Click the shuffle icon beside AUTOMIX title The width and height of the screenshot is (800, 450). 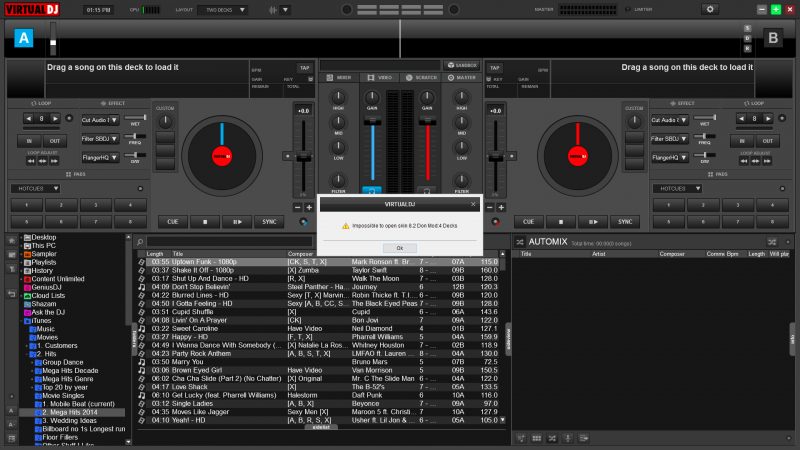519,242
